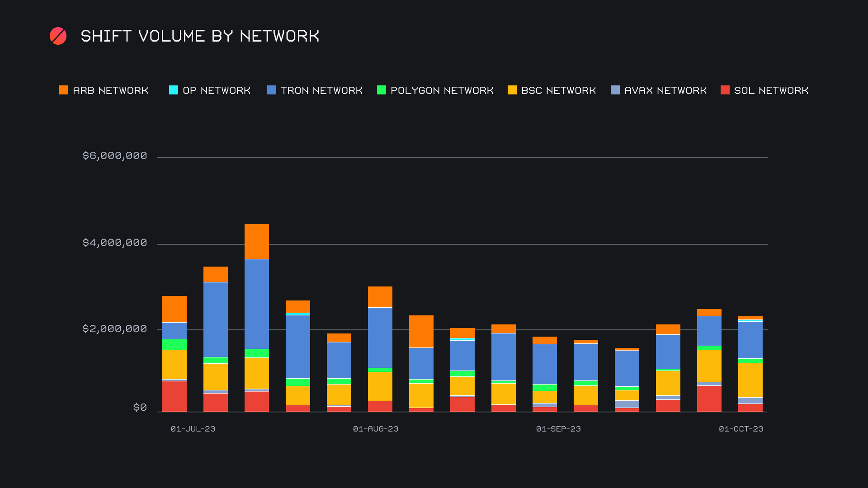This screenshot has height=488, width=868.
Task: Select the 01-SEP-23 axis label
Action: click(558, 429)
